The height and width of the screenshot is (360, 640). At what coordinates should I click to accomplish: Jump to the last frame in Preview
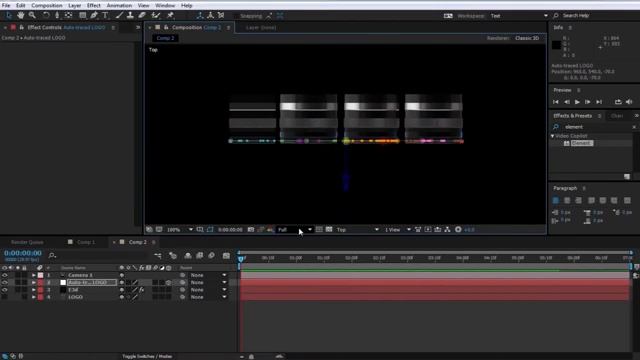599,102
